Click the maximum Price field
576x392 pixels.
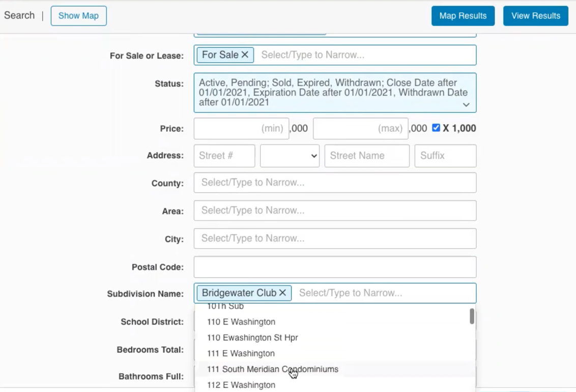tap(360, 128)
